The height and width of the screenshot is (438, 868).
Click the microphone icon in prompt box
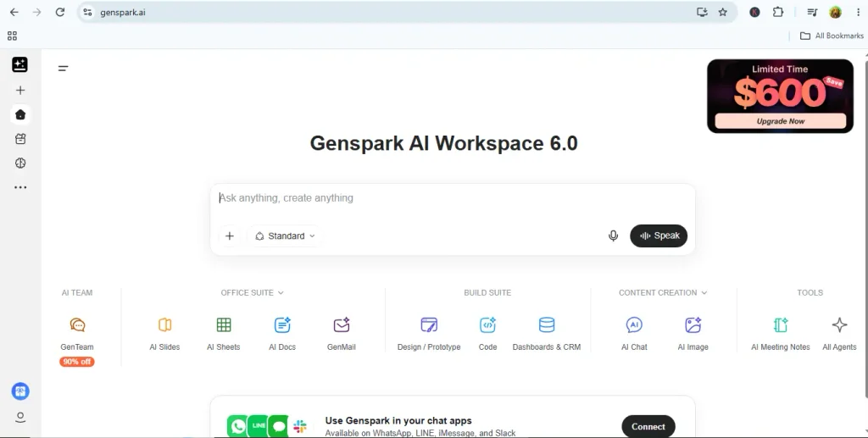(x=614, y=236)
